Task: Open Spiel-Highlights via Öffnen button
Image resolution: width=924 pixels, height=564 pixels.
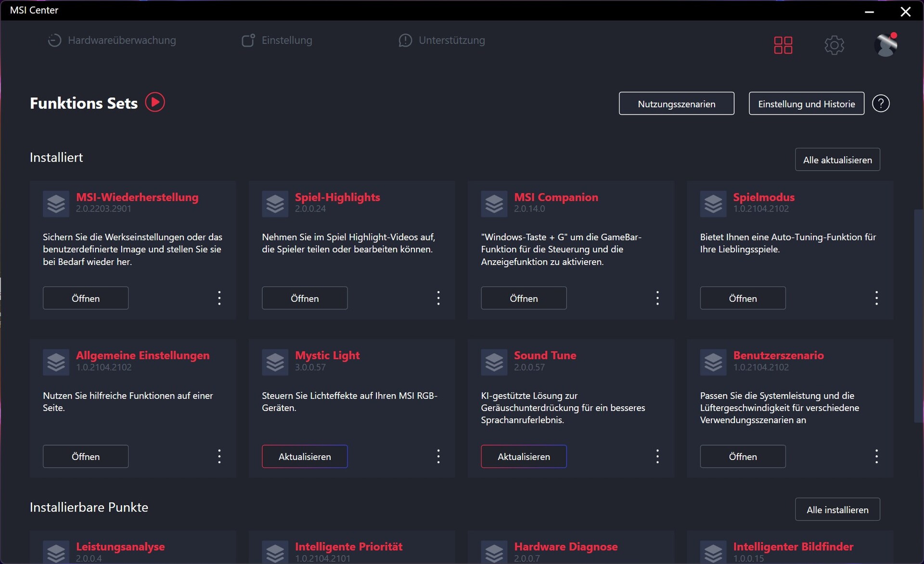Action: pos(305,298)
